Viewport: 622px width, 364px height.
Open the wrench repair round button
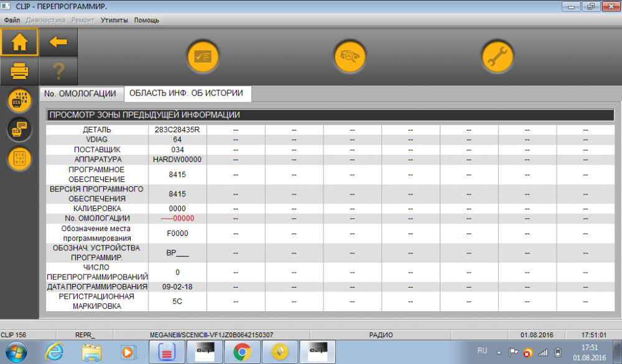[x=497, y=57]
